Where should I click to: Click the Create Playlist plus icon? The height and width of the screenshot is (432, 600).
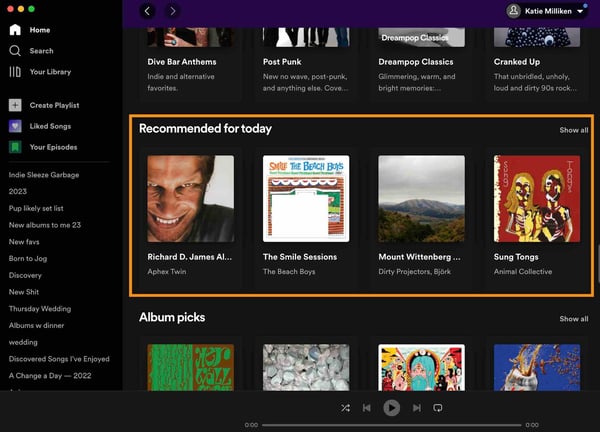coord(15,105)
